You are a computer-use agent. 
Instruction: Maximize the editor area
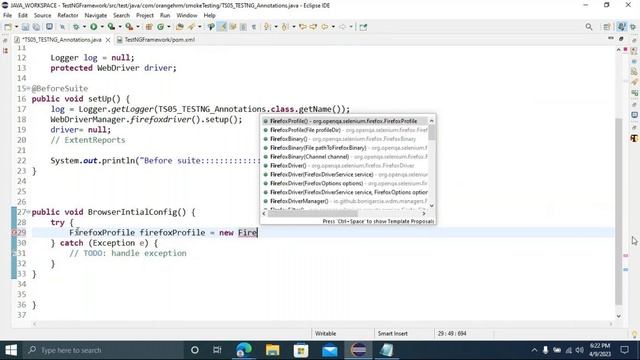pos(621,38)
